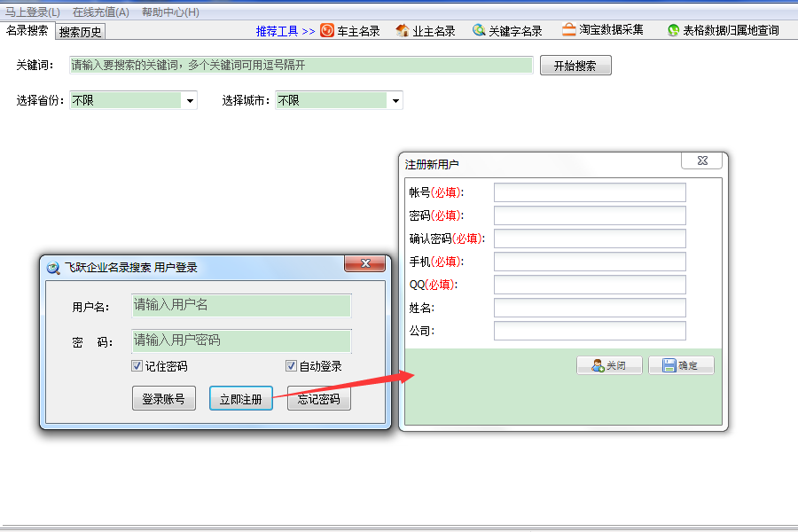Focus the 关键词 search input field
Screen dimensions: 798x532
click(x=301, y=65)
